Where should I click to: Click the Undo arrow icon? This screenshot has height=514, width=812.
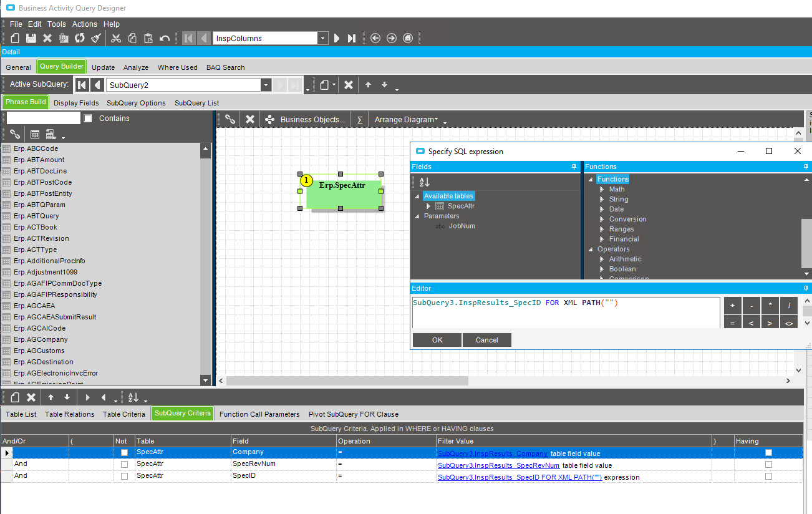click(165, 38)
